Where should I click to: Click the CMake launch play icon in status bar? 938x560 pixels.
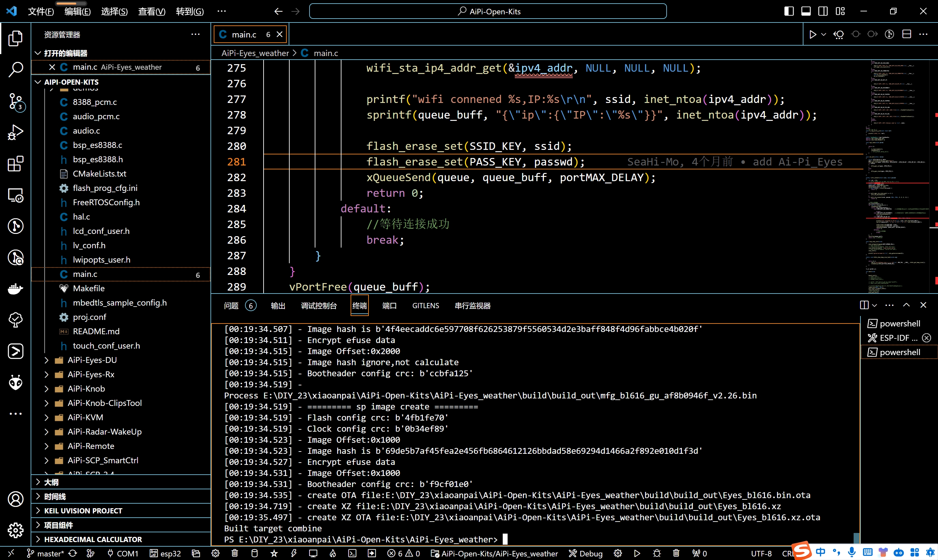(x=637, y=553)
